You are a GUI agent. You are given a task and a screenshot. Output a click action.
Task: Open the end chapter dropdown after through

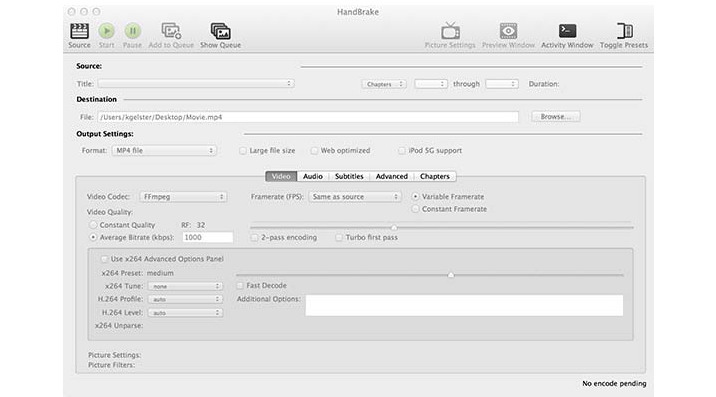pyautogui.click(x=502, y=84)
